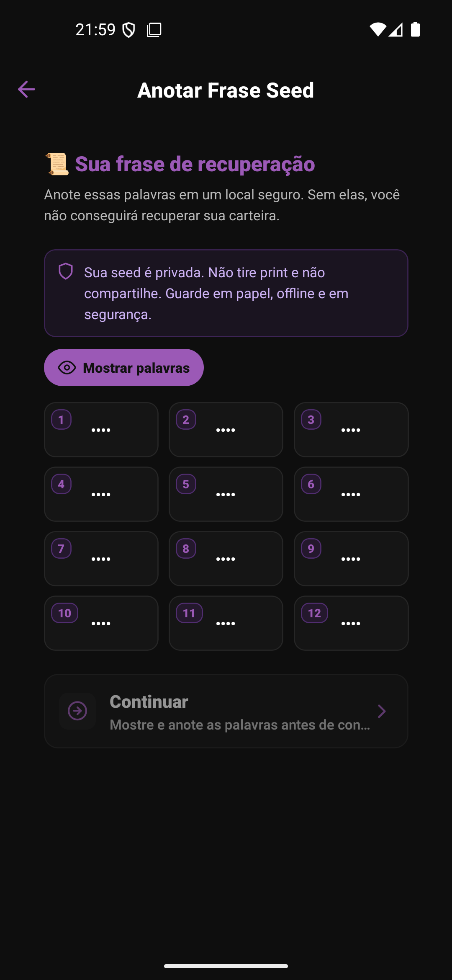Tap the Wi-Fi signal icon in status bar
The width and height of the screenshot is (452, 980).
coord(377,29)
